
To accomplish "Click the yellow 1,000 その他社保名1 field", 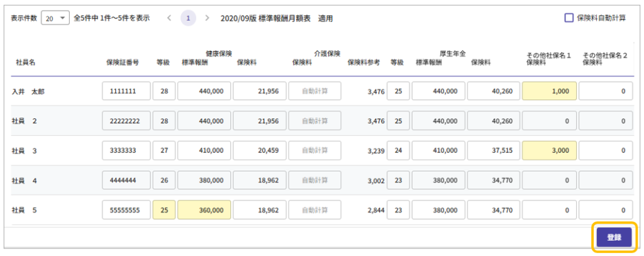I will point(549,91).
